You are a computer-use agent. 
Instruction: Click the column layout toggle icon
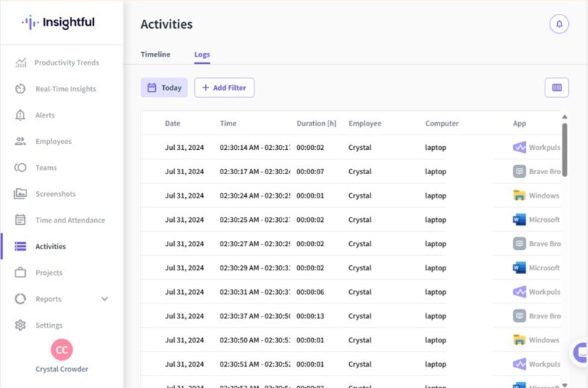pos(556,87)
